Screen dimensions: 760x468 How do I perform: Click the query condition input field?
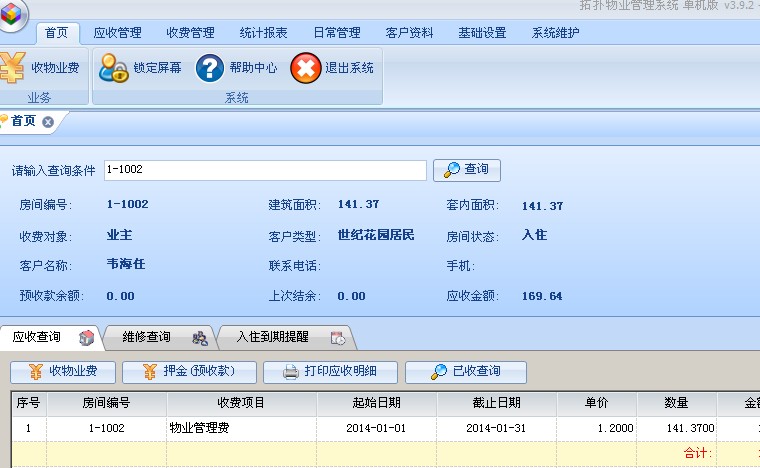click(264, 170)
